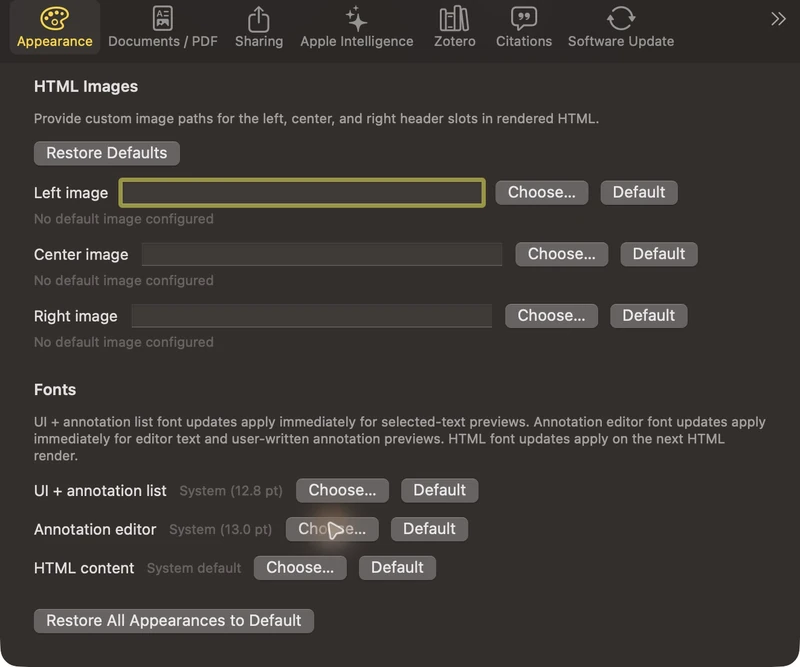The width and height of the screenshot is (800, 667).
Task: Click Restore All Appearances to Default
Action: point(173,621)
